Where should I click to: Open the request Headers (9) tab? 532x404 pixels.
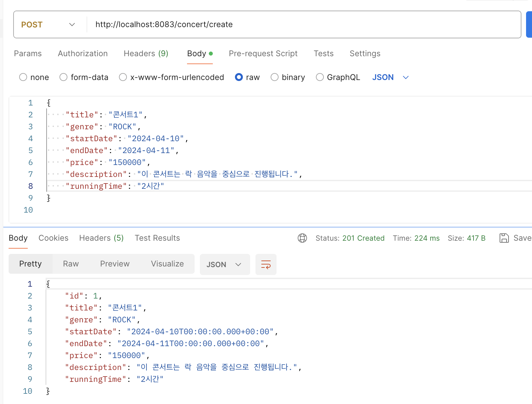146,54
